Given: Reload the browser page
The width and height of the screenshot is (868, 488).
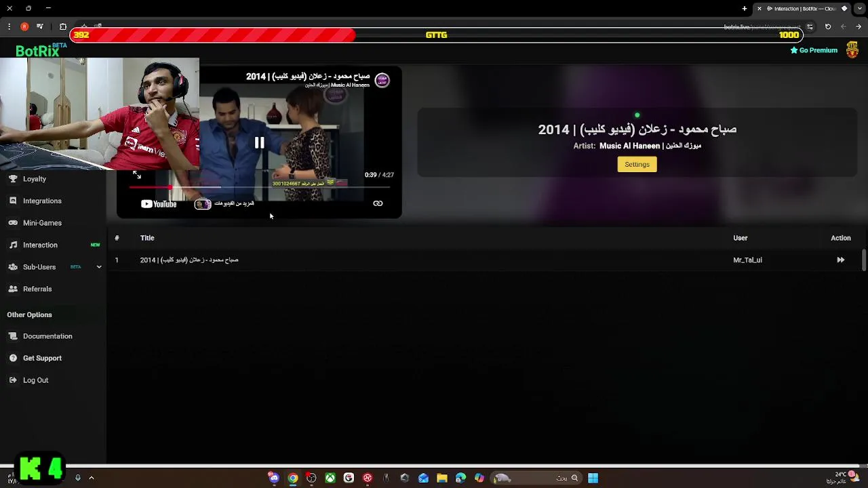Looking at the screenshot, I should [x=828, y=27].
